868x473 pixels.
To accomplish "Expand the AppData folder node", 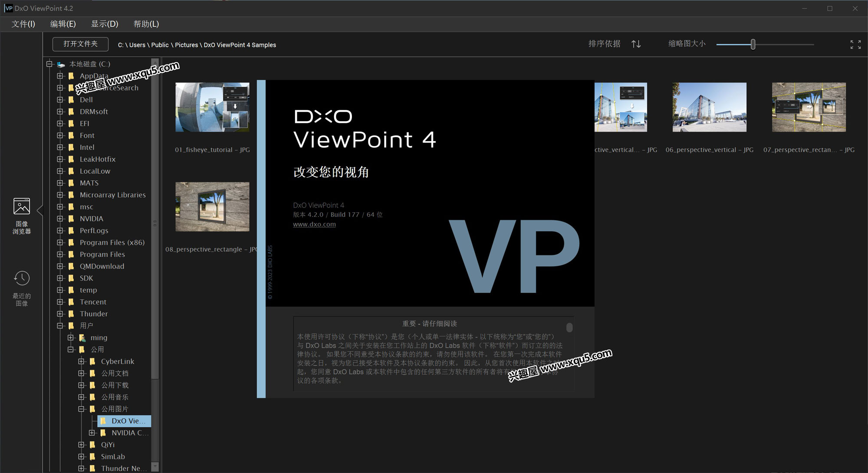I will coord(60,76).
